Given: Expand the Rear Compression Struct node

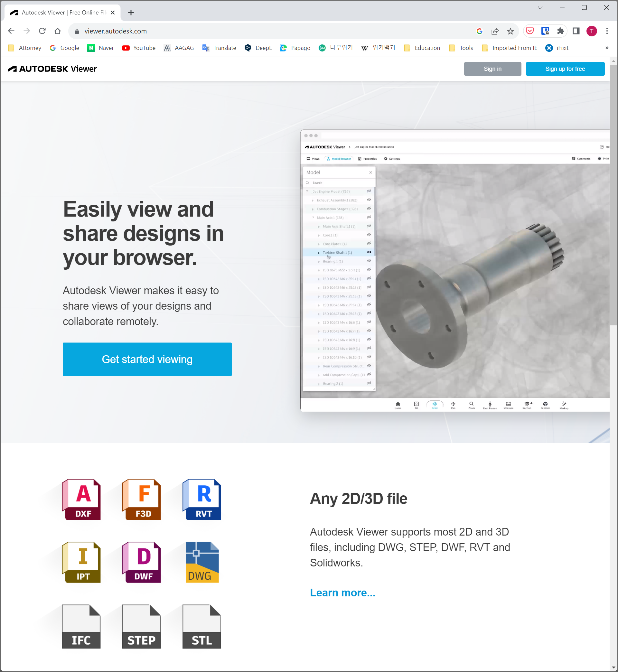Looking at the screenshot, I should (x=319, y=367).
